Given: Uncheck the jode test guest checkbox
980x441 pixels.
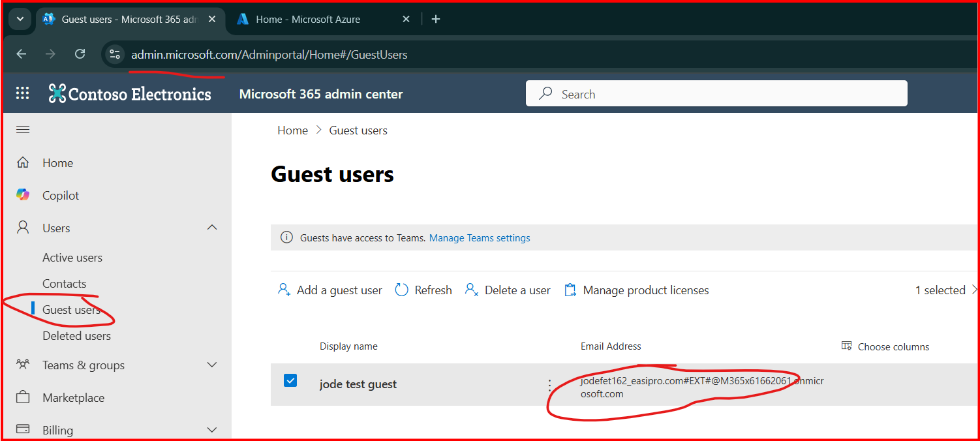Looking at the screenshot, I should [x=290, y=380].
